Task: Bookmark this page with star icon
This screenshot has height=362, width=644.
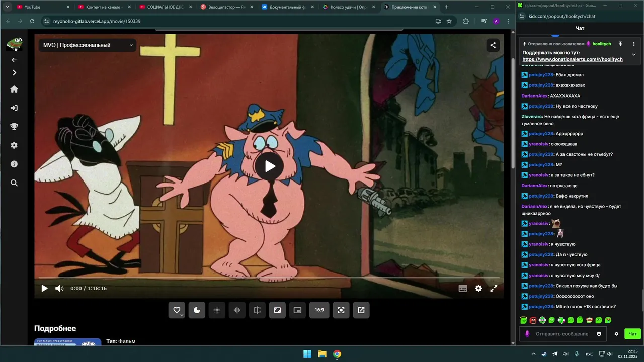Action: [449, 21]
